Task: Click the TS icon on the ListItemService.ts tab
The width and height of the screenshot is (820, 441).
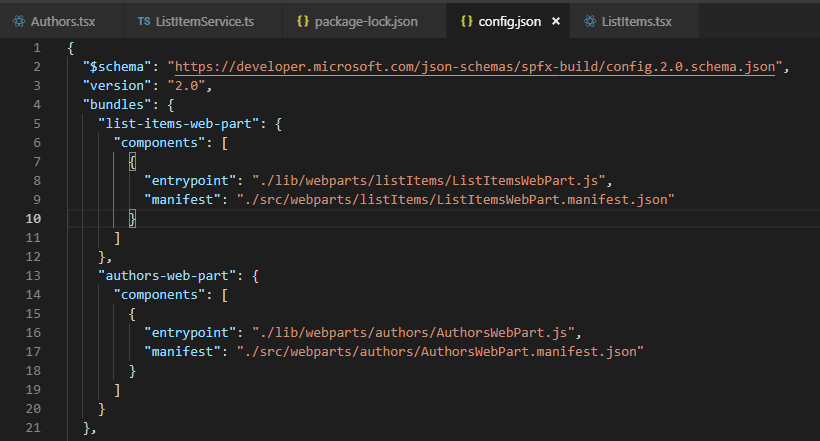Action: [144, 21]
